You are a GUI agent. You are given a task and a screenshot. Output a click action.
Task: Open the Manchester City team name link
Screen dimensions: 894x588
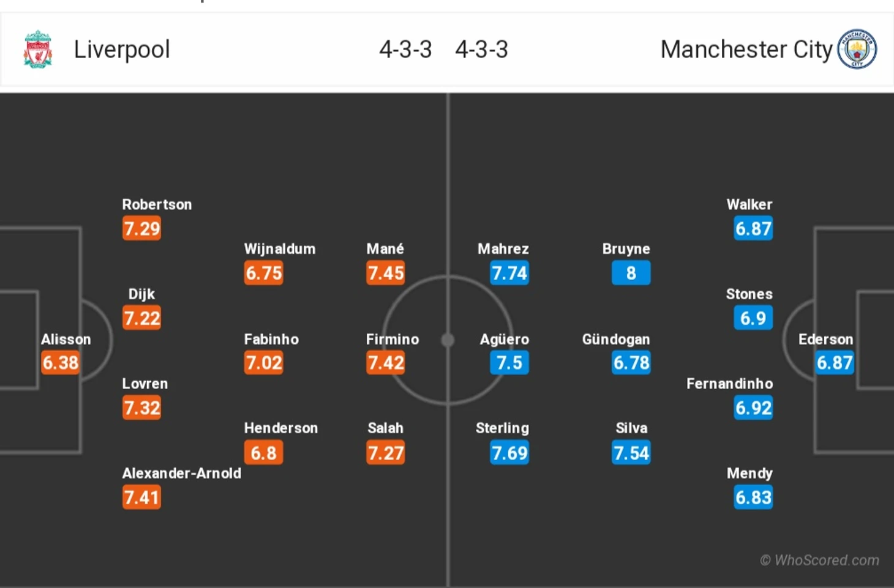coord(746,50)
